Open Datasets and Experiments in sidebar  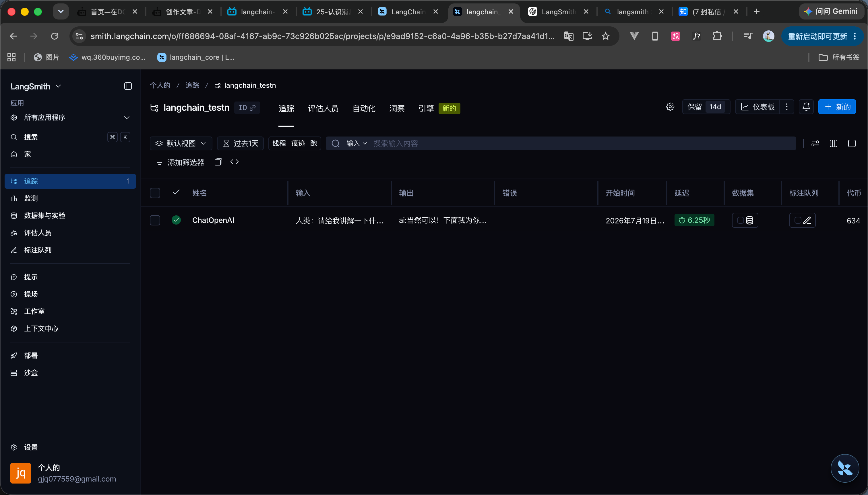pos(70,216)
